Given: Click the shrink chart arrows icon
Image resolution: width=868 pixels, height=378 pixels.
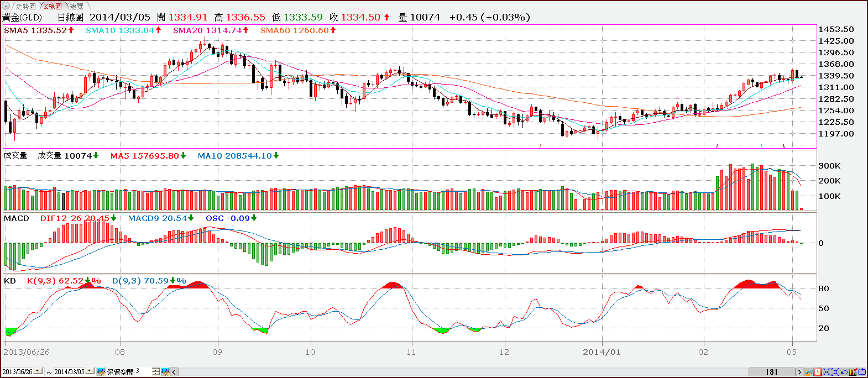Looking at the screenshot, I should (x=827, y=372).
